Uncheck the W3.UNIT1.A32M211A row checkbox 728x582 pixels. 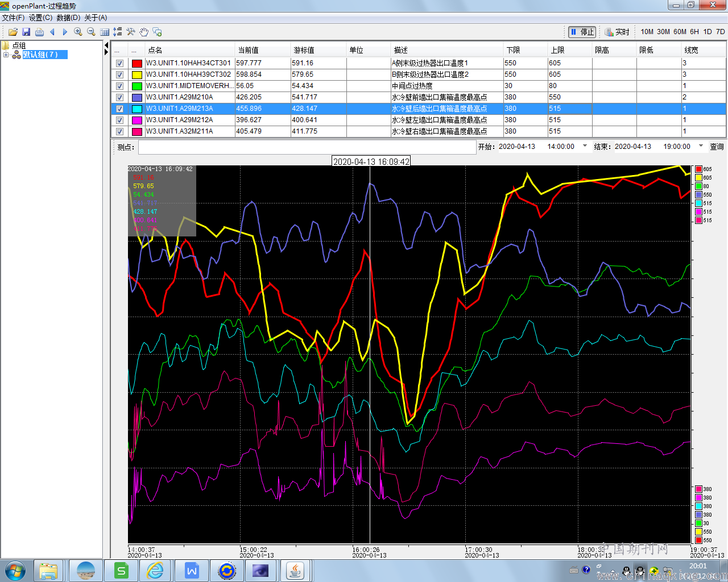pyautogui.click(x=119, y=131)
